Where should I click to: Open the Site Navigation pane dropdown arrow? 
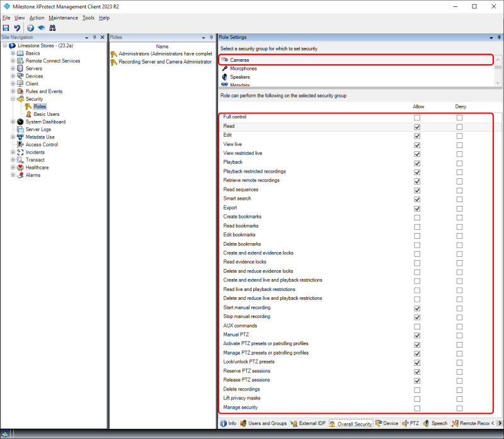click(86, 38)
